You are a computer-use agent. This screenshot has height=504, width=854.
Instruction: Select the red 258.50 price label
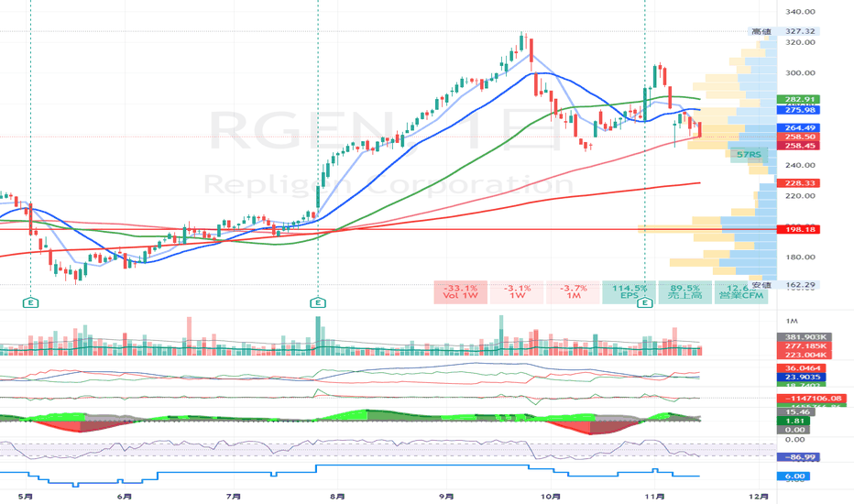(x=799, y=137)
